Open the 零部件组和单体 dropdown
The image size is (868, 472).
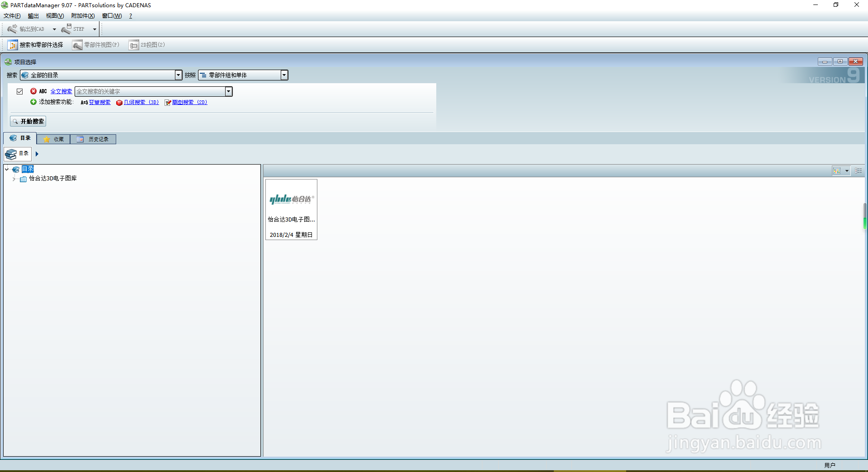click(x=284, y=75)
